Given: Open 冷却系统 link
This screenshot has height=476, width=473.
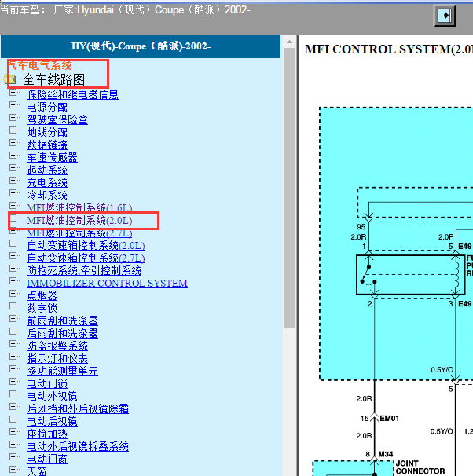Looking at the screenshot, I should point(47,196).
